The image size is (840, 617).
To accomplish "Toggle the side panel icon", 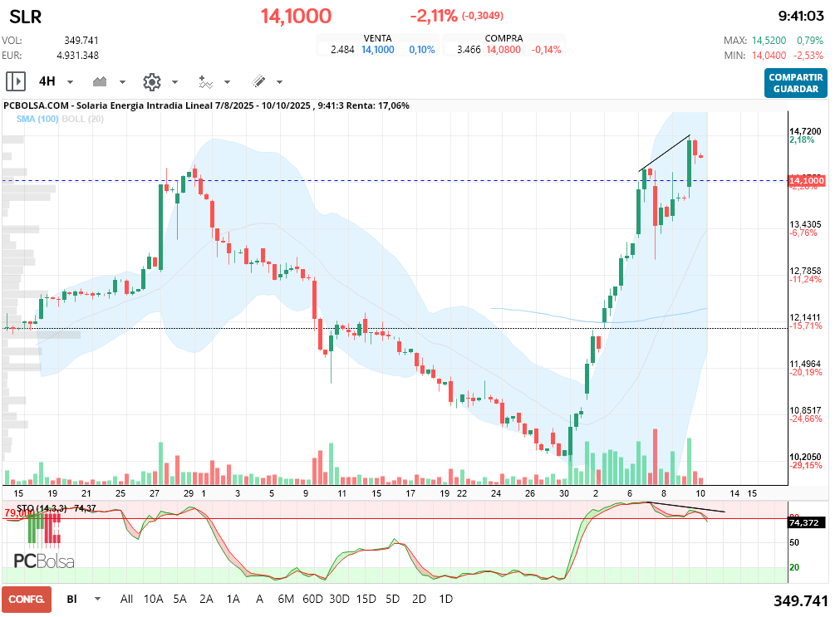I will (x=16, y=82).
